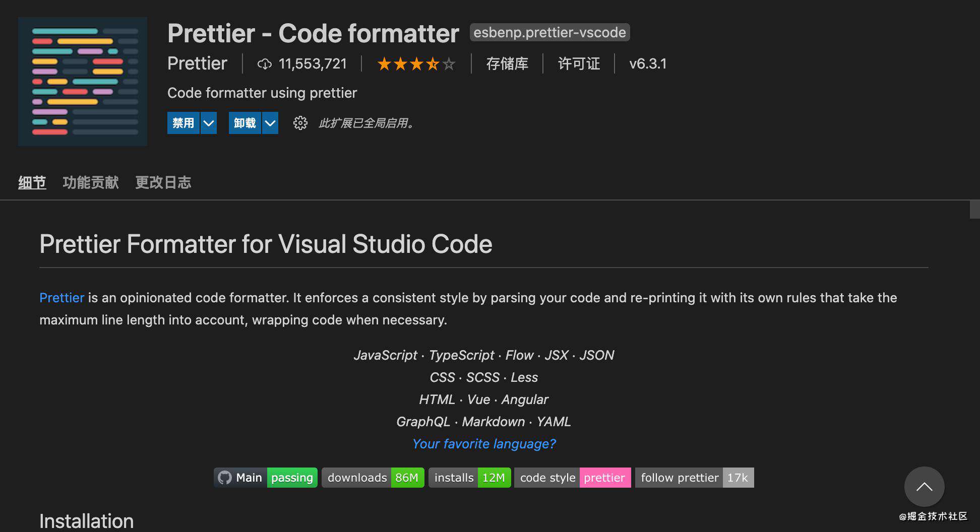Switch to the 功能贡献 tab

91,182
